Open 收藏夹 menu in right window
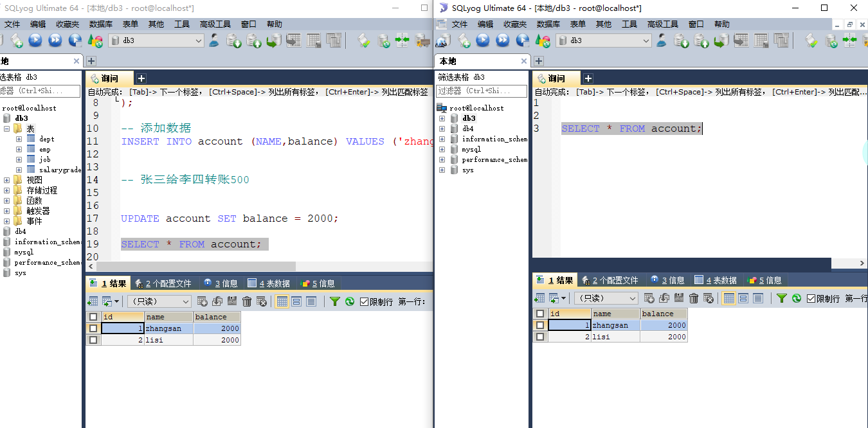 click(514, 24)
